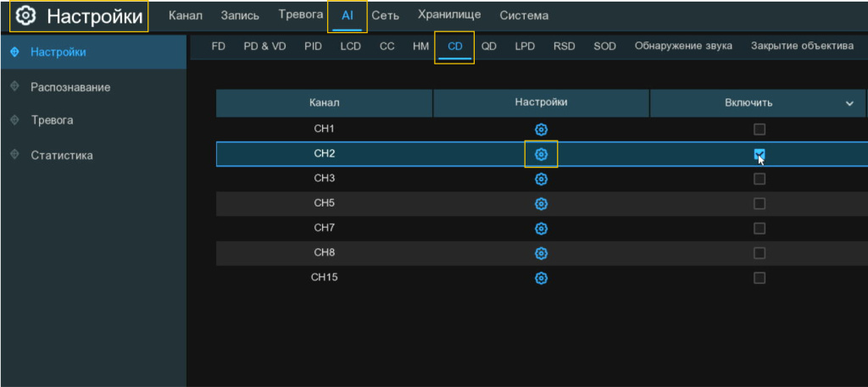
Task: Open settings gear for channel CH1
Action: click(x=541, y=130)
